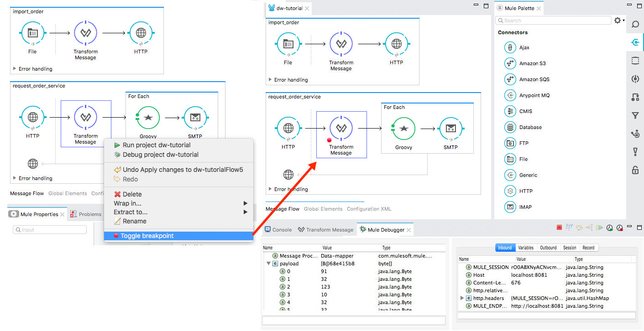This screenshot has width=644, height=331.
Task: Open the Configuration XML tab
Action: click(x=369, y=209)
